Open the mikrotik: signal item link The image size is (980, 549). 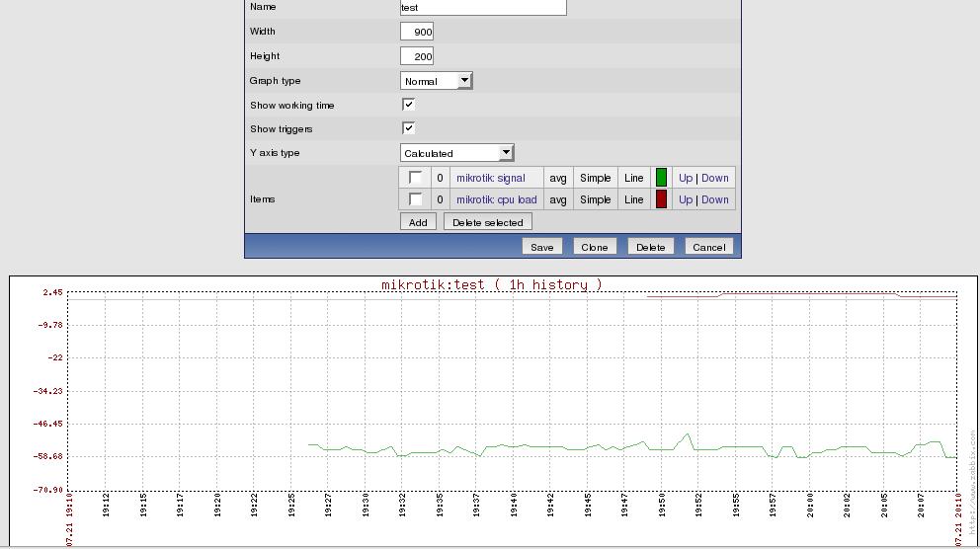pyautogui.click(x=490, y=178)
